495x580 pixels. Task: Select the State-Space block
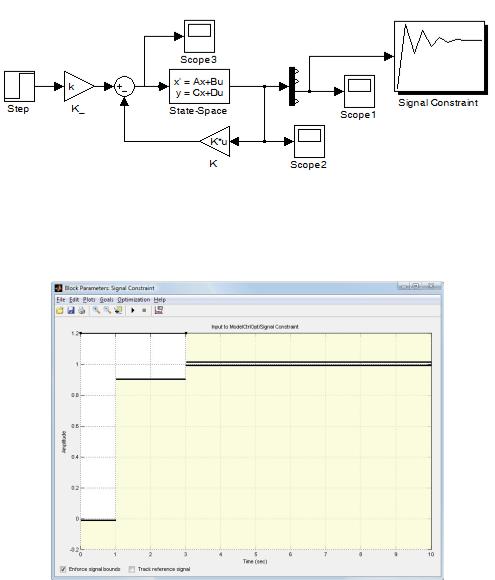199,86
